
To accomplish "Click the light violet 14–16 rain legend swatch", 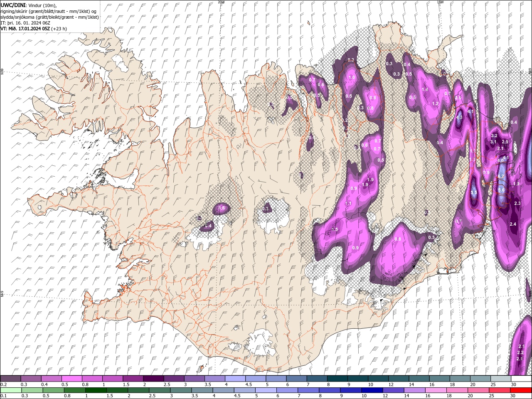I will click(415, 390).
